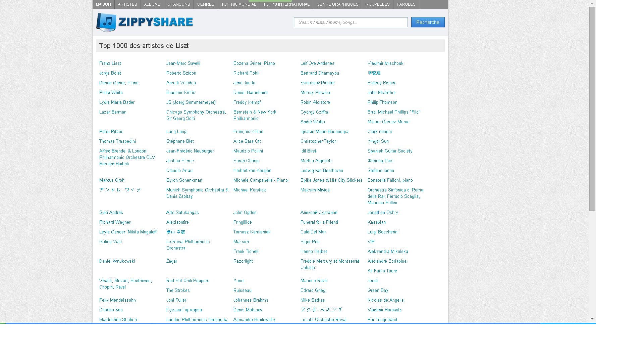This screenshot has height=353, width=644.
Task: Open the Red Hot Chili Peppers link
Action: click(188, 281)
